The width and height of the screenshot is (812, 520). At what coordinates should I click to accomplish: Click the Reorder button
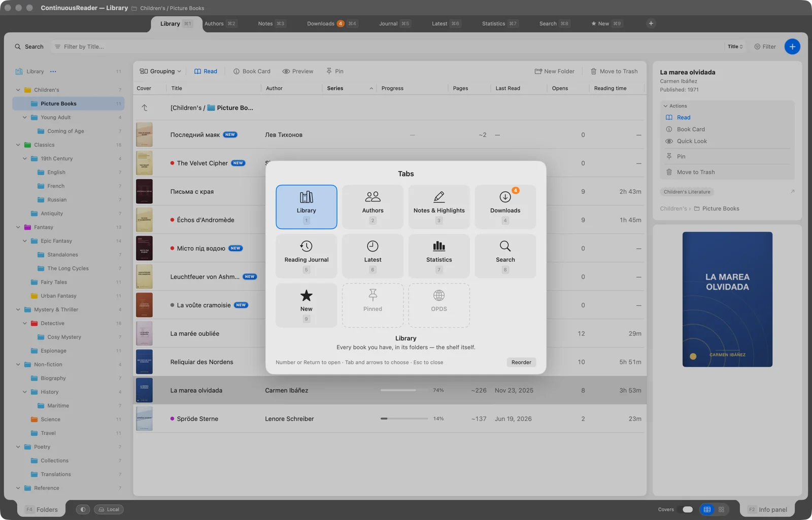[x=521, y=362]
